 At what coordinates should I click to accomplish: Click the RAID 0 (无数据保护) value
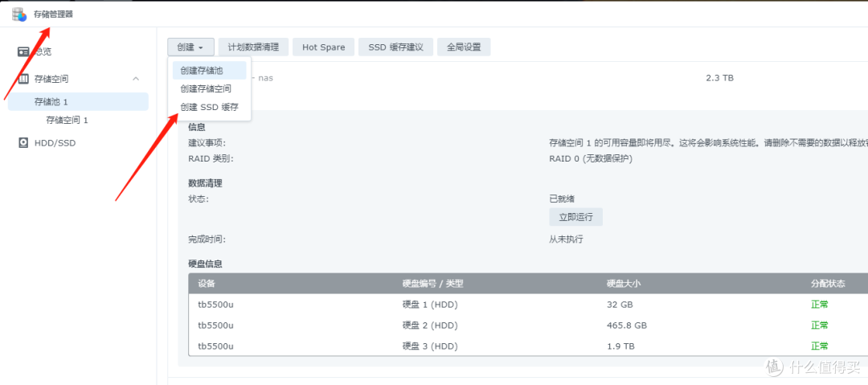coord(591,159)
